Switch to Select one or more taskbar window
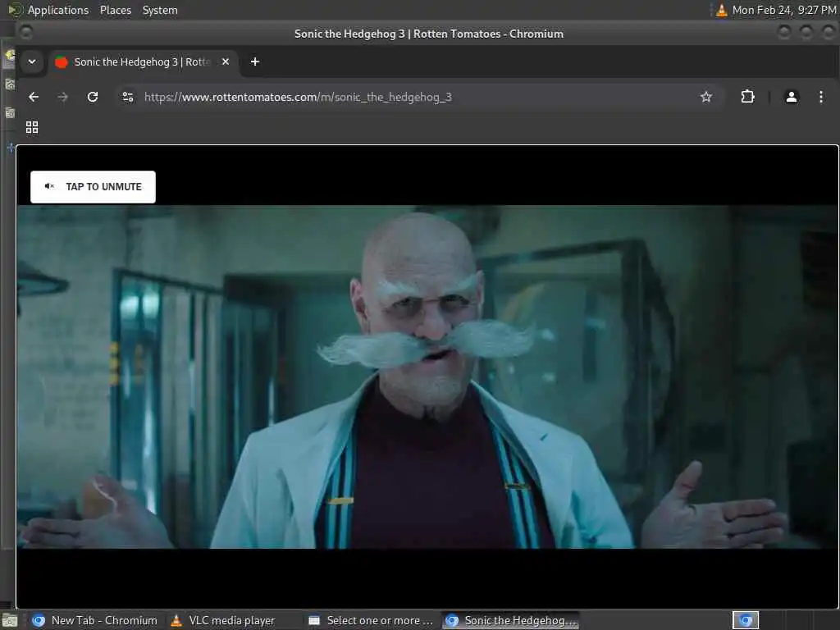 [x=372, y=620]
